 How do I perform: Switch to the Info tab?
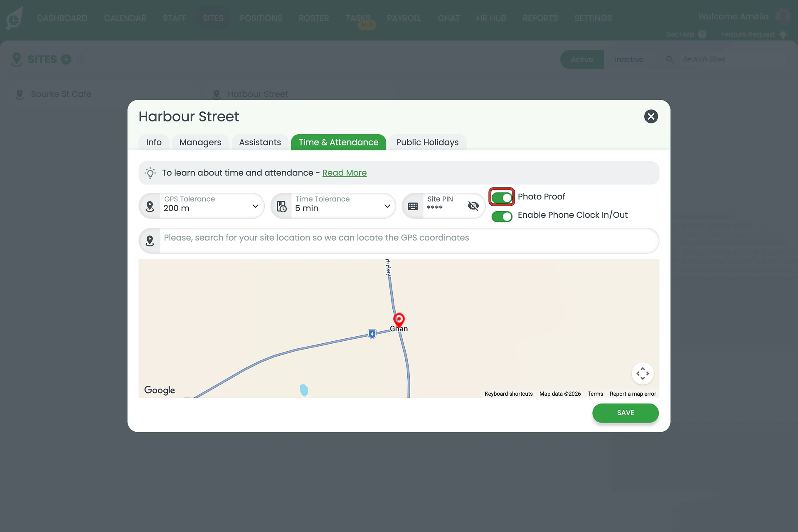point(154,143)
